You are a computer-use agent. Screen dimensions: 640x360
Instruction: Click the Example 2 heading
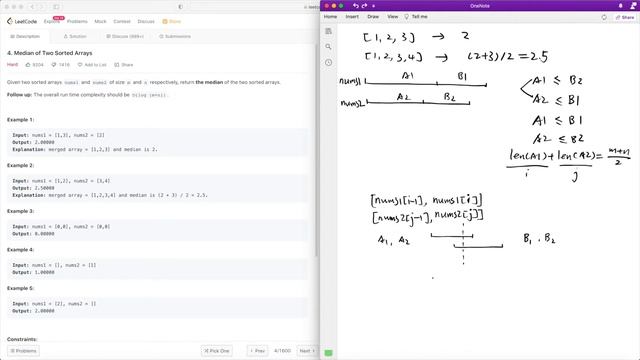point(20,165)
